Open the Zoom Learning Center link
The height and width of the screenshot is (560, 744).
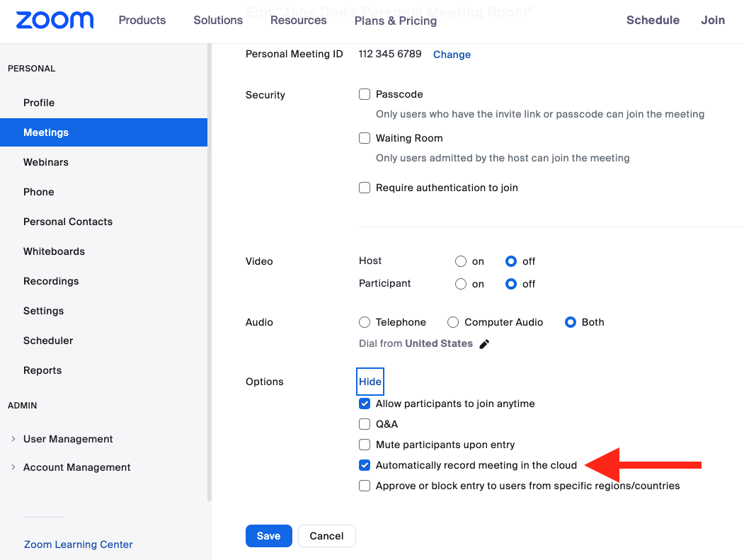click(79, 544)
